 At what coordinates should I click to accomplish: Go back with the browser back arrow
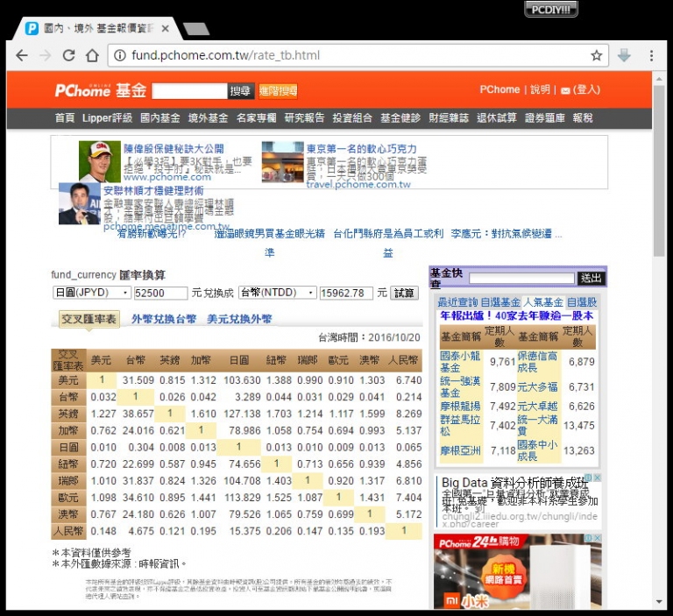point(21,55)
